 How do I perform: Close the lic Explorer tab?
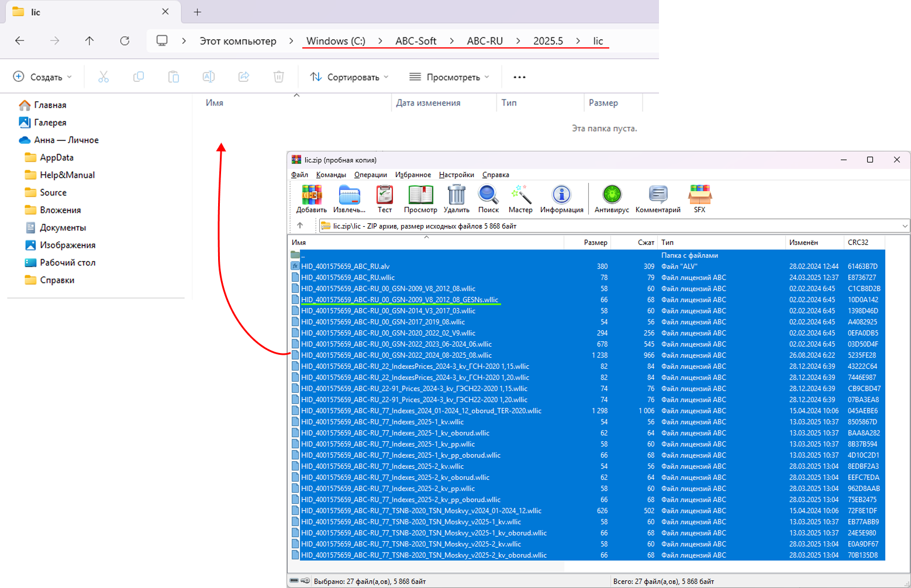165,12
